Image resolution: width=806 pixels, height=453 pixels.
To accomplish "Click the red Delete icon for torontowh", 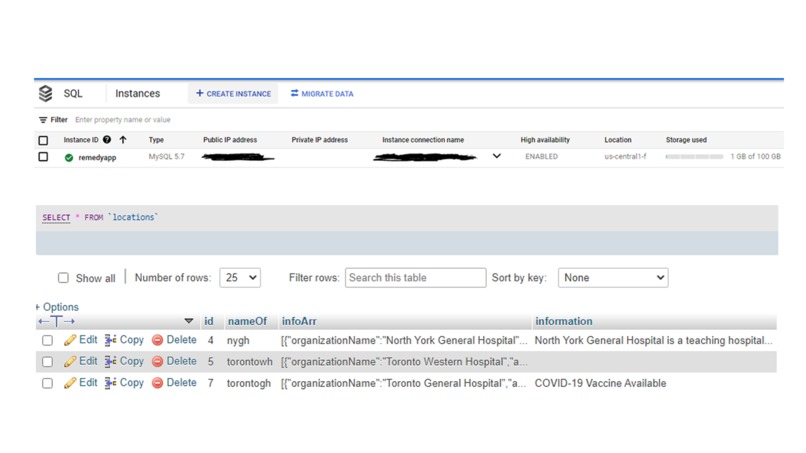I will pyautogui.click(x=158, y=362).
